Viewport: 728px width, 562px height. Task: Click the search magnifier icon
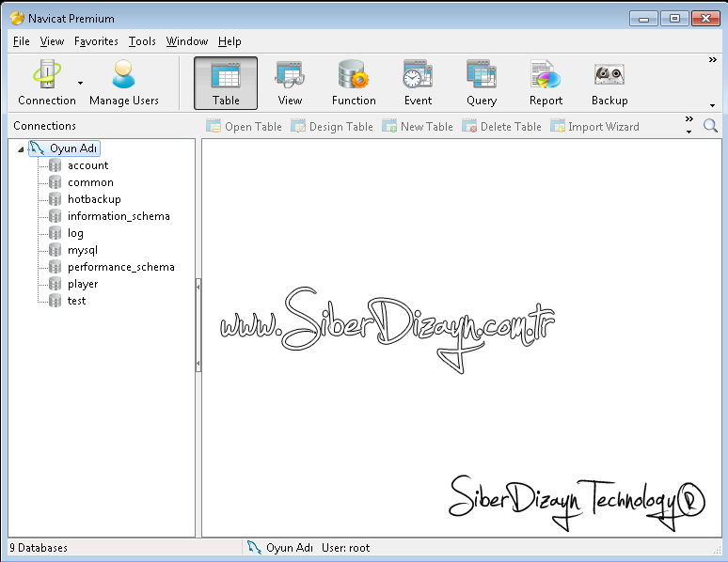click(710, 125)
